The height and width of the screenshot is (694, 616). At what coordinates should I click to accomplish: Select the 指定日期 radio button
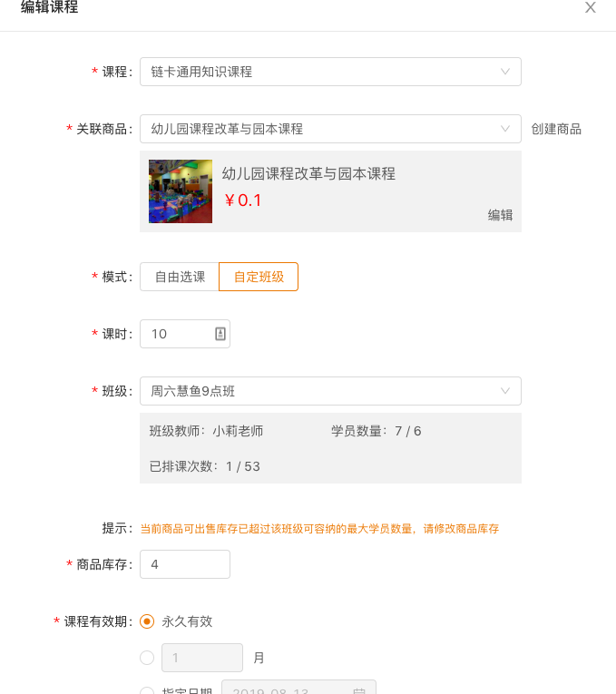(x=147, y=690)
